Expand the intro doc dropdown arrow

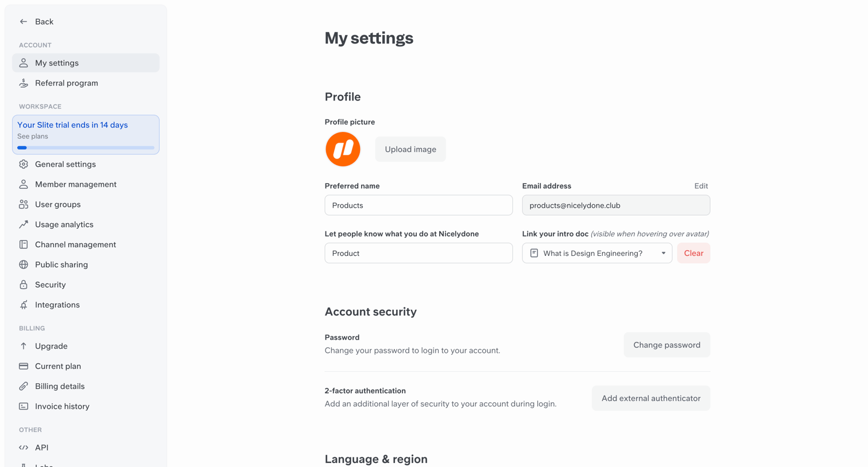(x=663, y=253)
